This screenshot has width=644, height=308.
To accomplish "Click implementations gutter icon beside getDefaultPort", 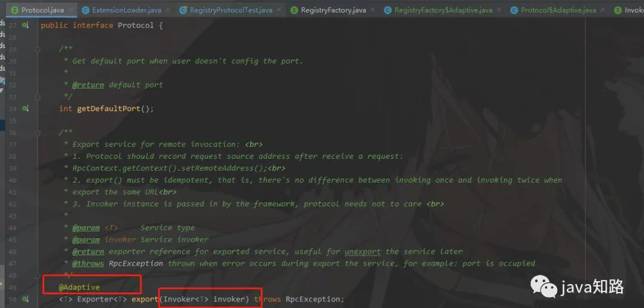I will (26, 109).
